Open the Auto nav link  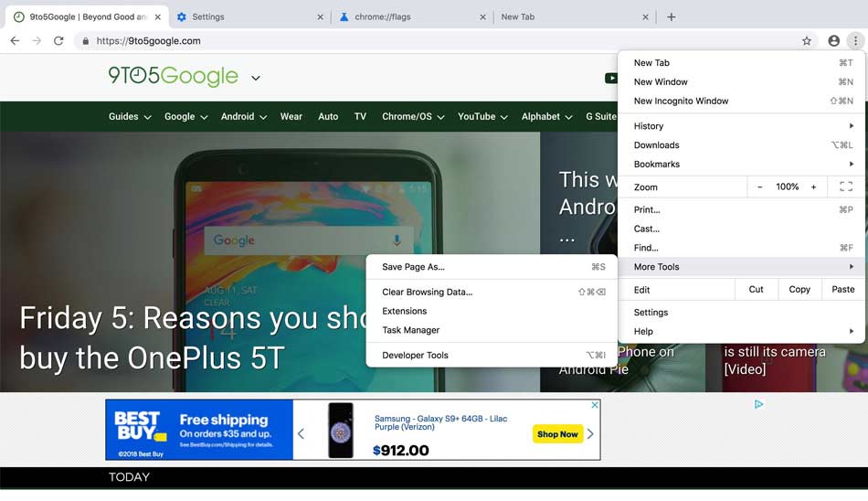[328, 116]
